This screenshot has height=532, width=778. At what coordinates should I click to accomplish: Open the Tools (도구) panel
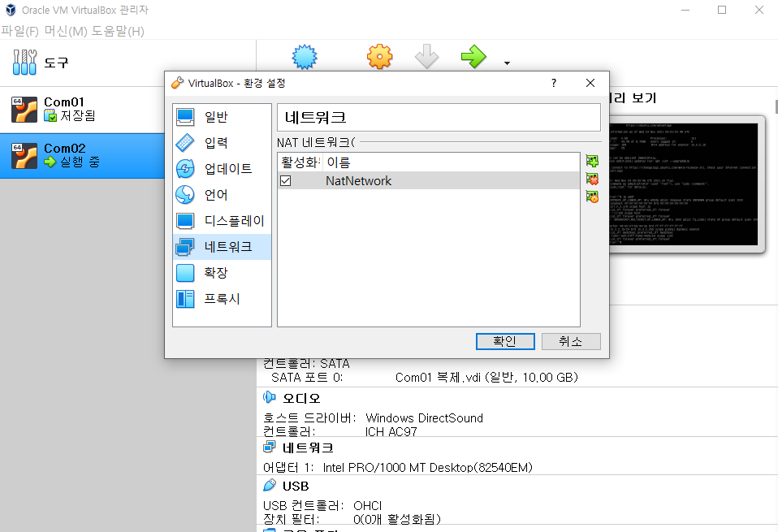(128, 63)
